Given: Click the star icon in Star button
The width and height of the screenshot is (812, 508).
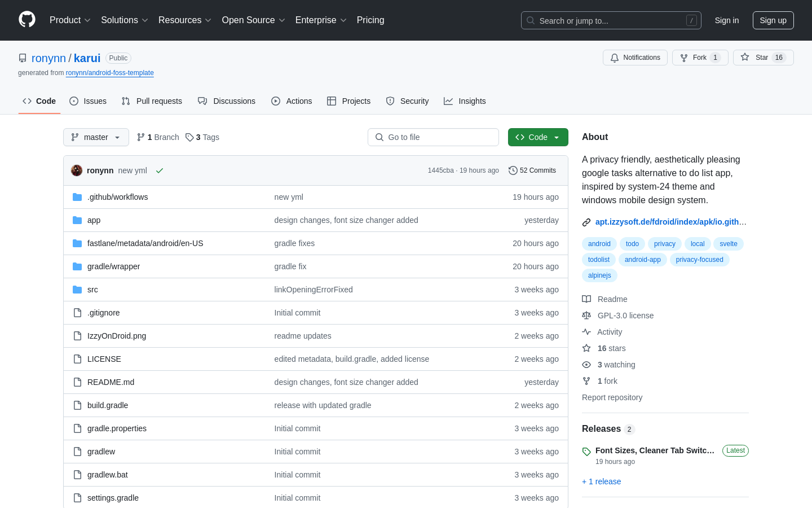Looking at the screenshot, I should point(745,58).
